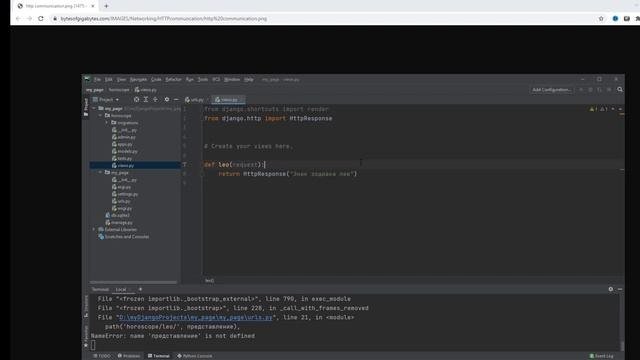Collapse the my_page root project folder
The image size is (640, 360).
pyautogui.click(x=94, y=109)
